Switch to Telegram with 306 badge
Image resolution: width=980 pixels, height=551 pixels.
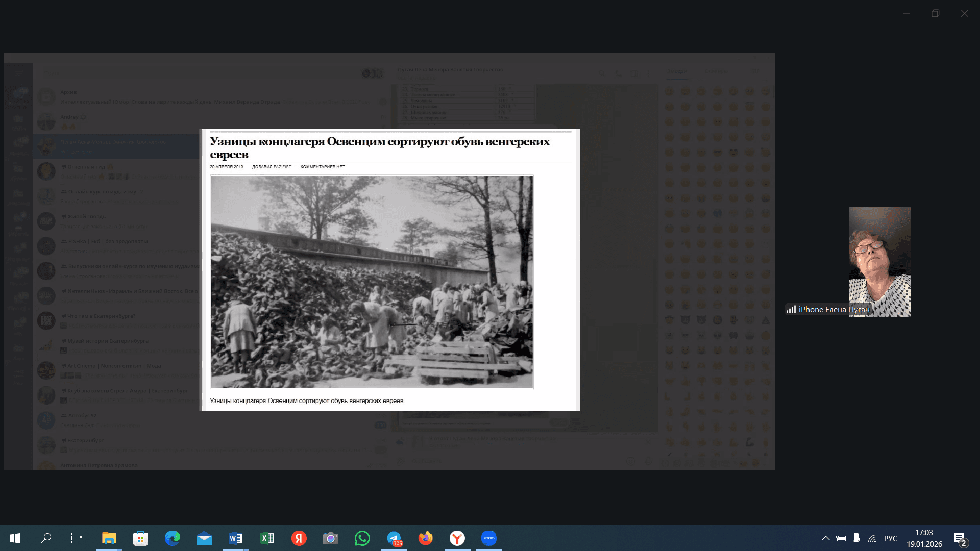click(x=394, y=538)
